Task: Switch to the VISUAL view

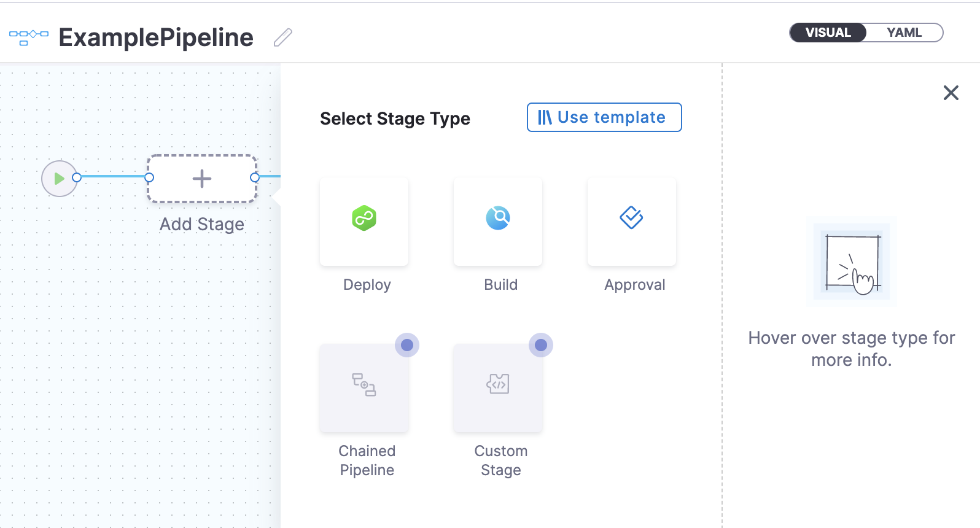Action: 828,33
